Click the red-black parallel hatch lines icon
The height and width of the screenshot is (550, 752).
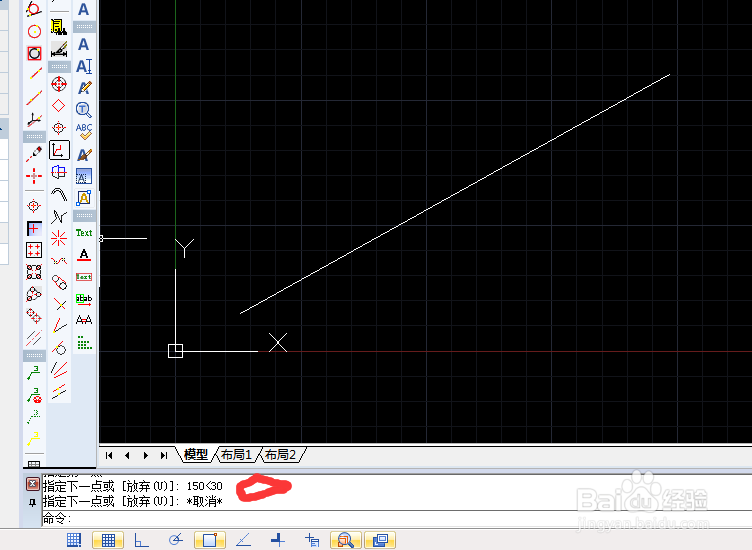[x=34, y=338]
